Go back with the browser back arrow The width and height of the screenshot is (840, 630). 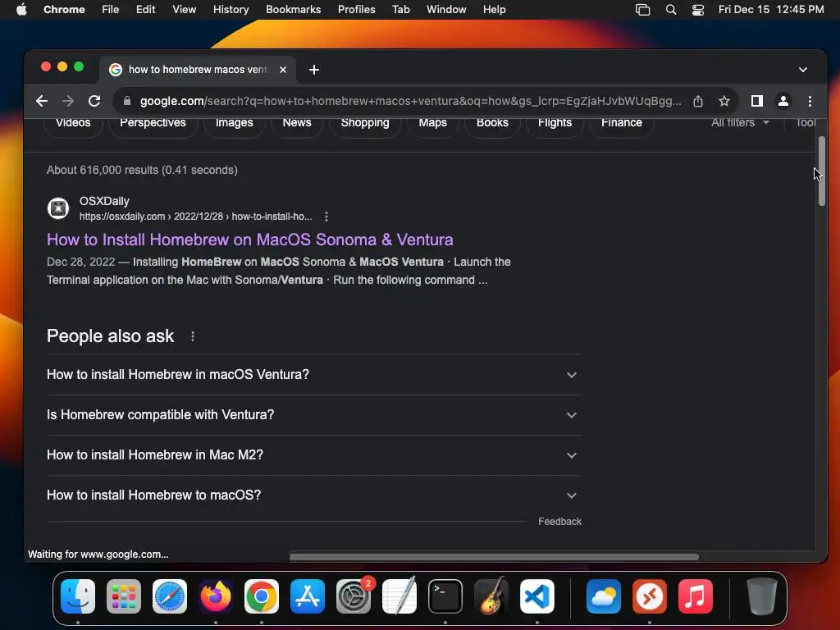(42, 101)
